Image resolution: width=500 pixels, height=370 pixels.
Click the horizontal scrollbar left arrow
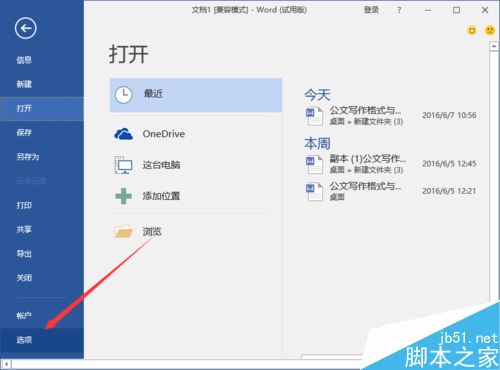coord(6,364)
